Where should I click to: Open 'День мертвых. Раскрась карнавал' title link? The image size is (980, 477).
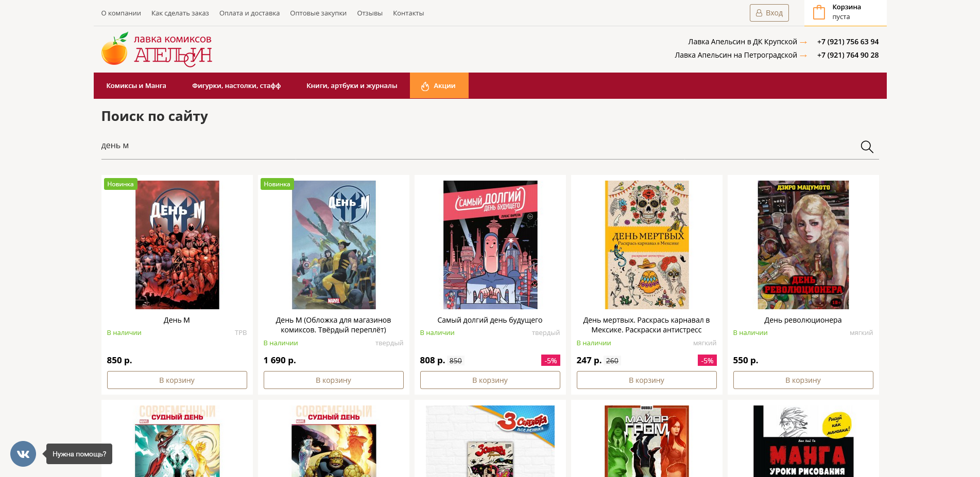click(x=647, y=325)
